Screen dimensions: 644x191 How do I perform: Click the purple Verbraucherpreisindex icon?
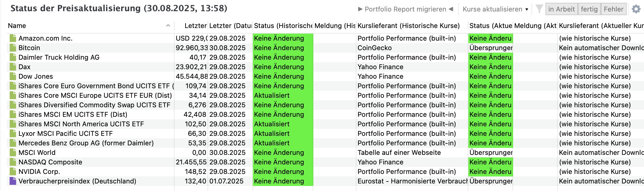tap(13, 181)
